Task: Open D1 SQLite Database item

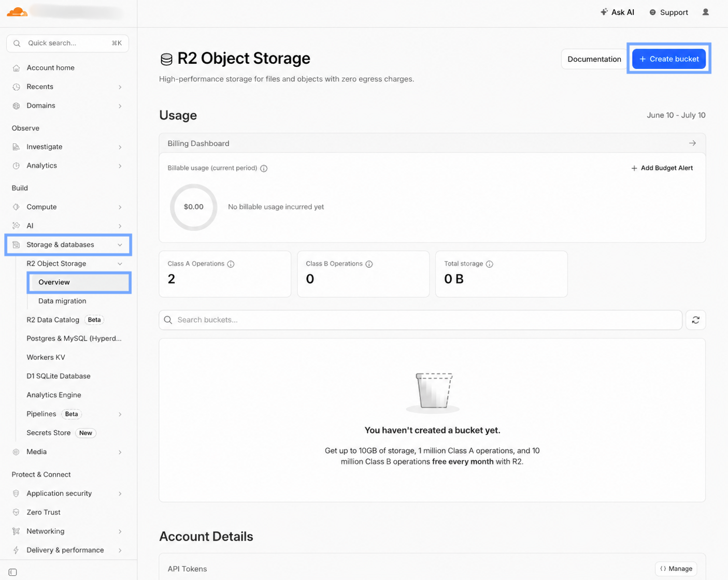Action: [x=59, y=376]
